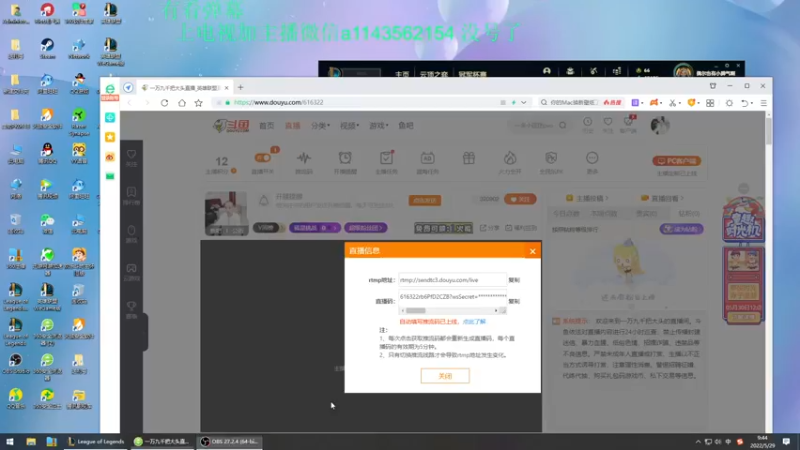This screenshot has width=800, height=450.
Task: Click the Douyu left sidebar heart icon
Action: [131, 154]
